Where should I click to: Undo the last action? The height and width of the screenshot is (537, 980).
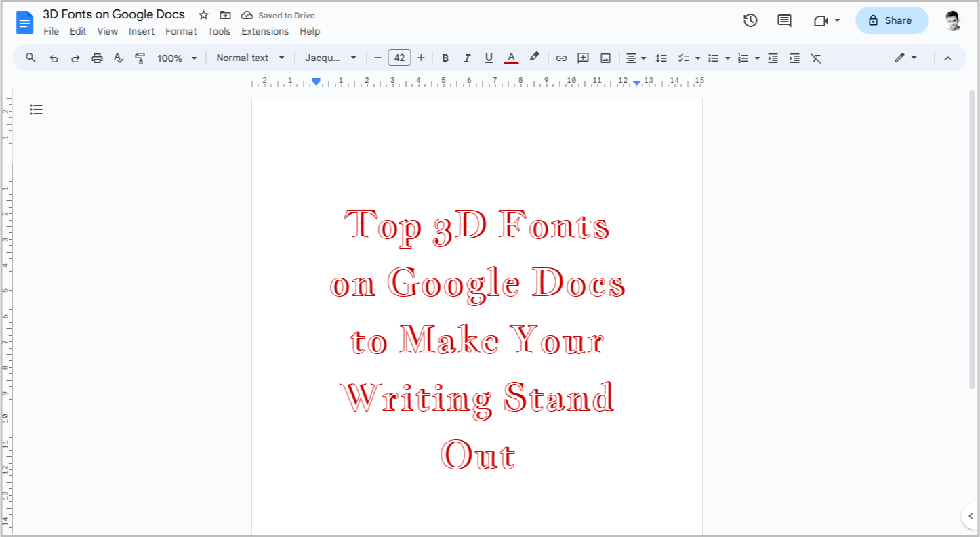(54, 58)
